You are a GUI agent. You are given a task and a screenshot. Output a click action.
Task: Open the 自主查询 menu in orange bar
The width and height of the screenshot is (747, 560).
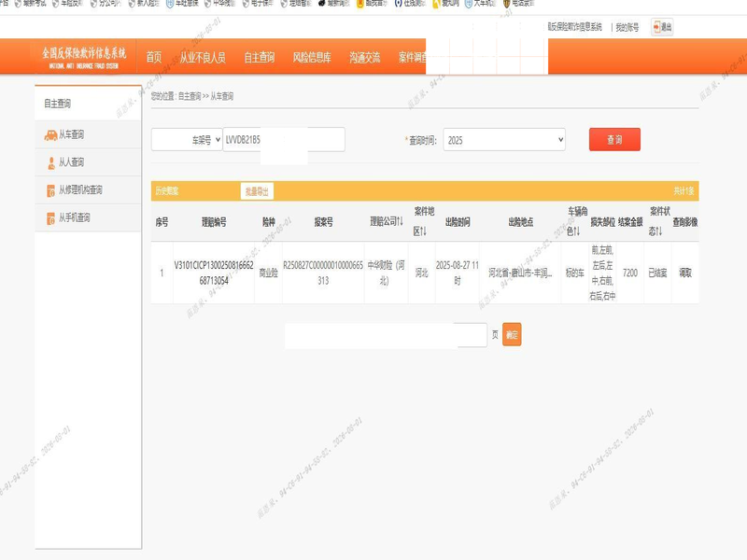pos(260,57)
